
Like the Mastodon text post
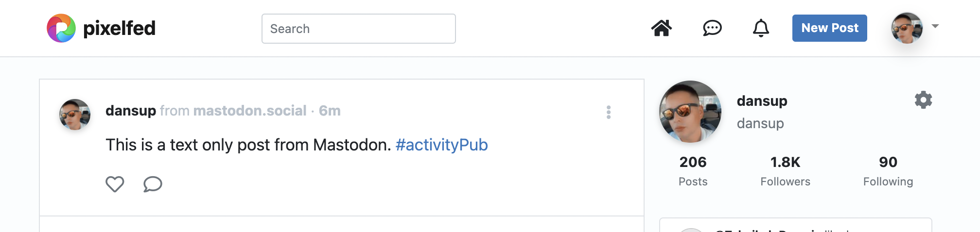point(115,184)
